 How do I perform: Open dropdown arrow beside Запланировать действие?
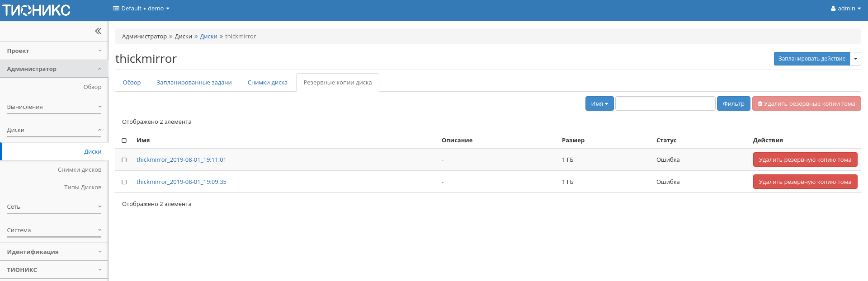click(x=855, y=59)
